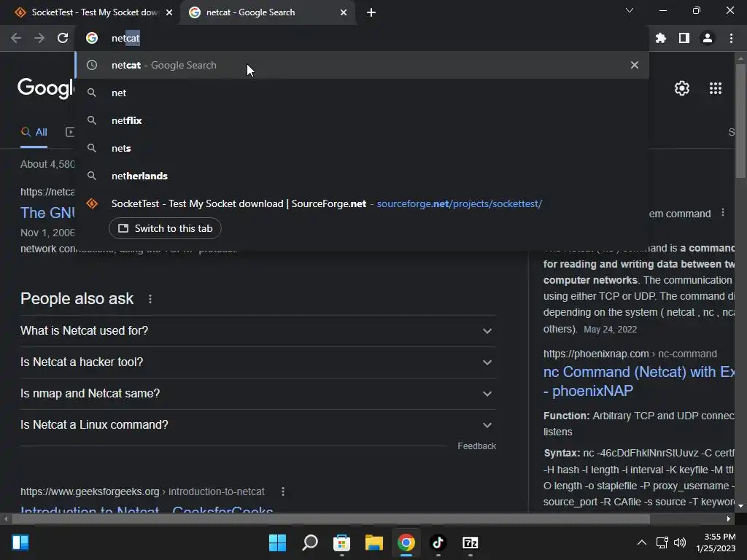
Task: Click the browser forward arrow
Action: [x=39, y=38]
